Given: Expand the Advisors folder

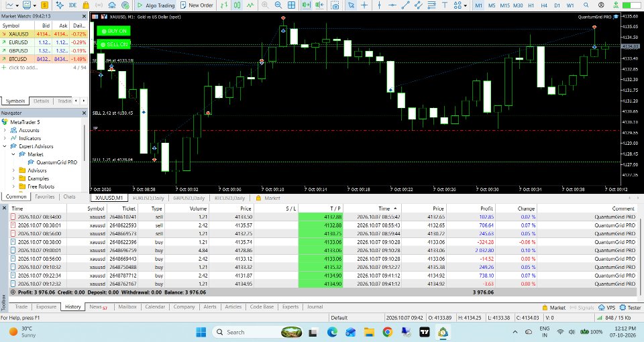Looking at the screenshot, I should tap(13, 170).
